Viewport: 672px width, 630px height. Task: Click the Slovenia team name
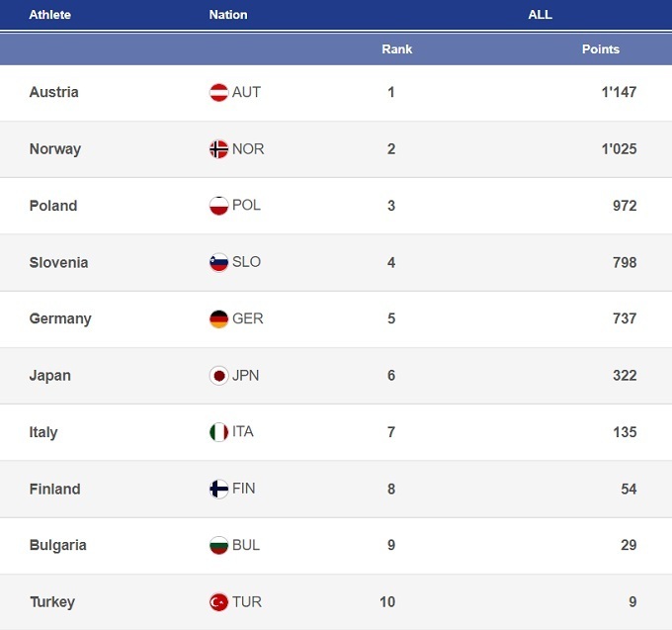click(59, 263)
